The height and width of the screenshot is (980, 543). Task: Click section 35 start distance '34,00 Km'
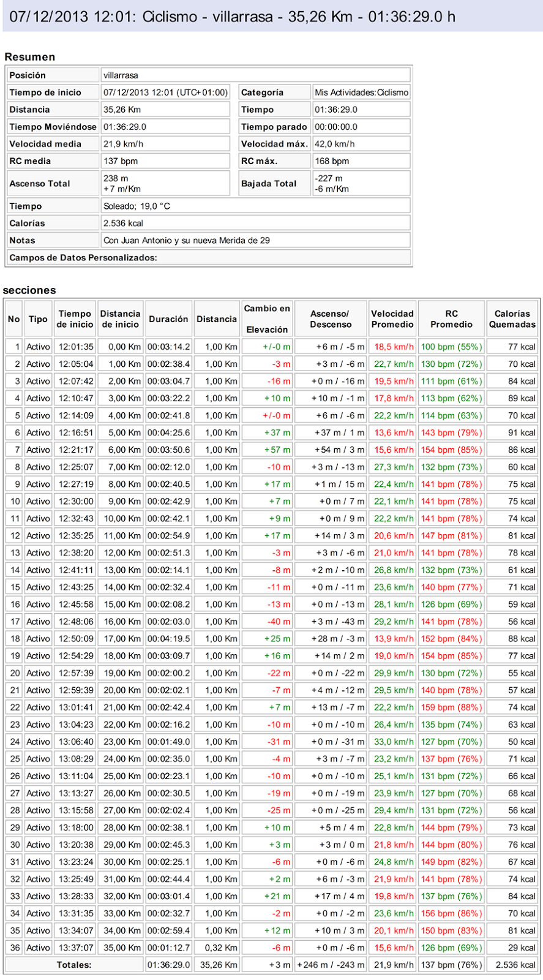pyautogui.click(x=122, y=930)
